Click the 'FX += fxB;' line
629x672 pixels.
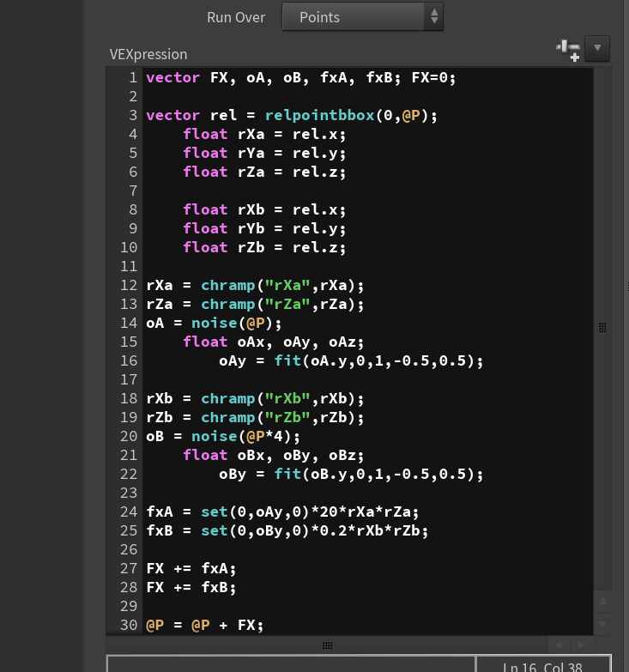[x=191, y=587]
